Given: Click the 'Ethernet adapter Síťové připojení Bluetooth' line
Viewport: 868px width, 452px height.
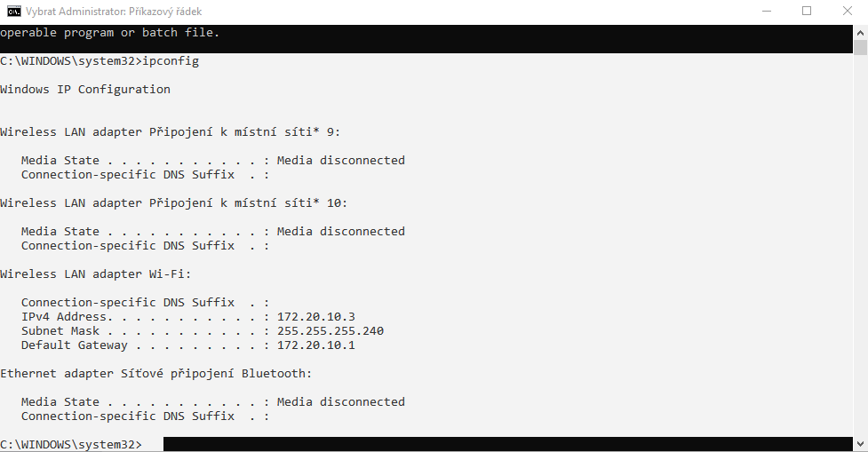Looking at the screenshot, I should tap(156, 374).
